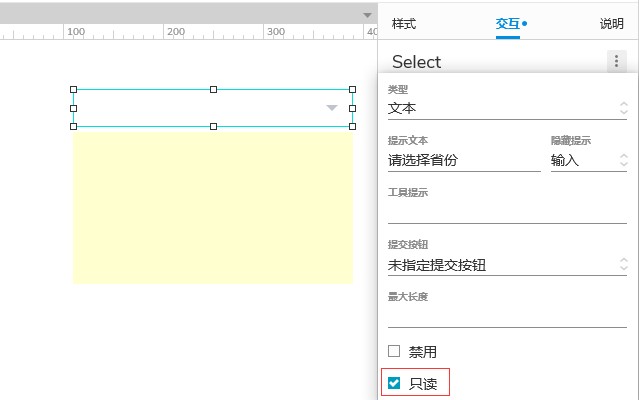Click the gray dropdown arrow inside the canvas widget
Screen dimensions: 639x400
tap(332, 108)
